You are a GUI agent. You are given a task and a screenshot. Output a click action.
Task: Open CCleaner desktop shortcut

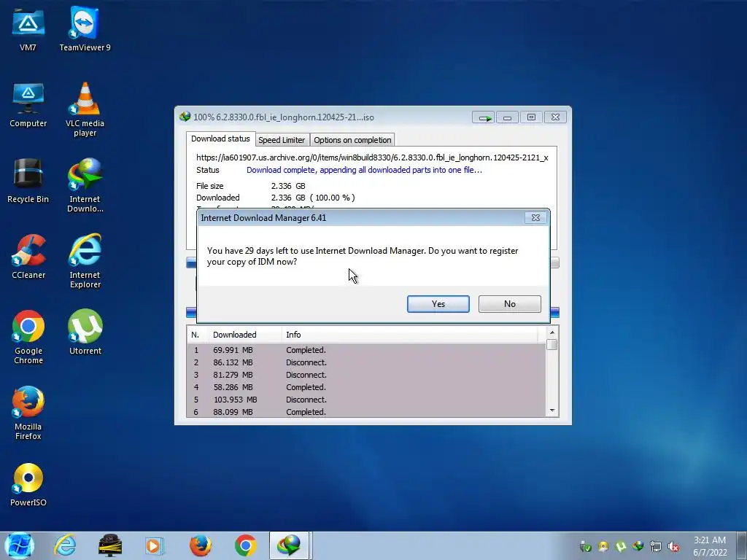point(28,257)
